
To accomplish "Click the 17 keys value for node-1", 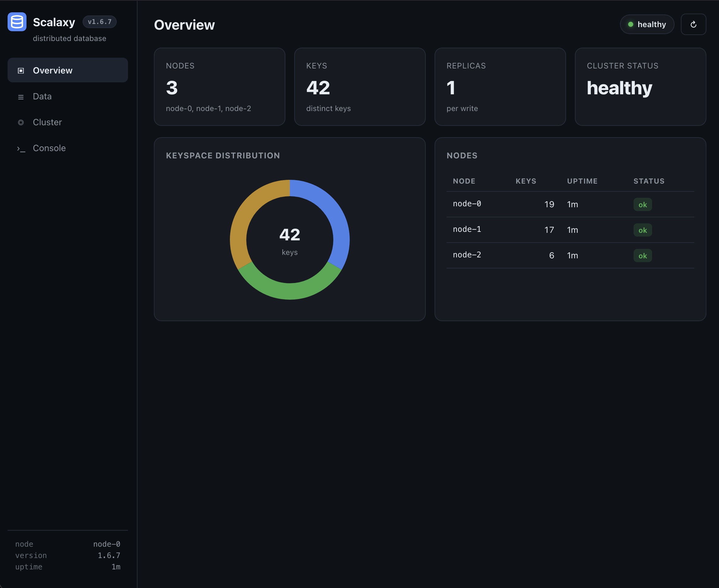I will [549, 230].
